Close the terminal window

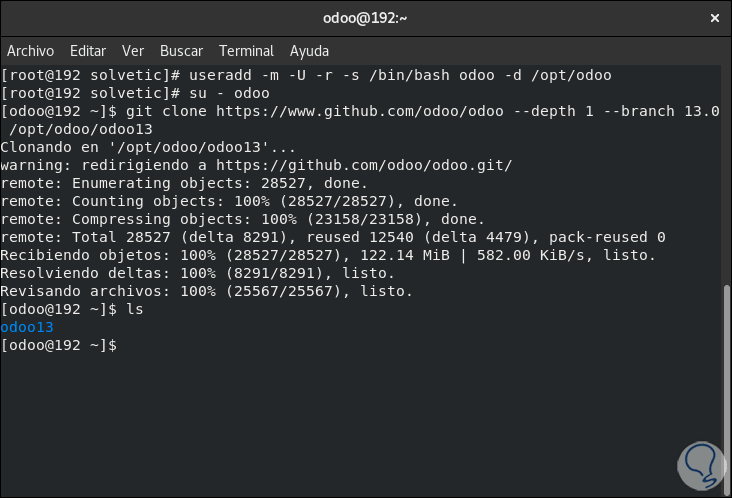713,17
